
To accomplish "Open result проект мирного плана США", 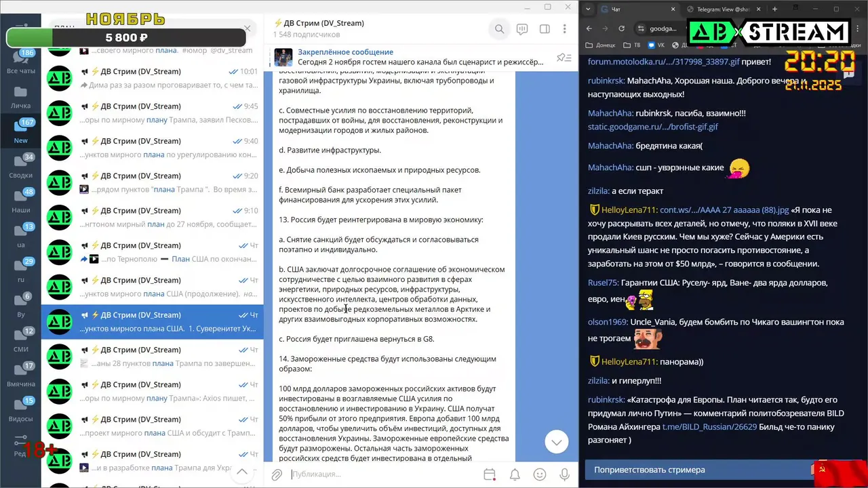I will [153, 426].
